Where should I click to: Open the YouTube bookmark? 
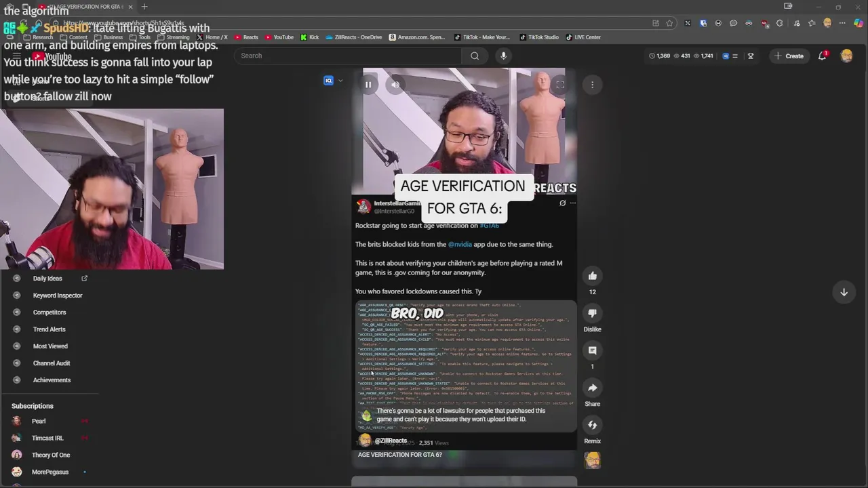(x=279, y=37)
